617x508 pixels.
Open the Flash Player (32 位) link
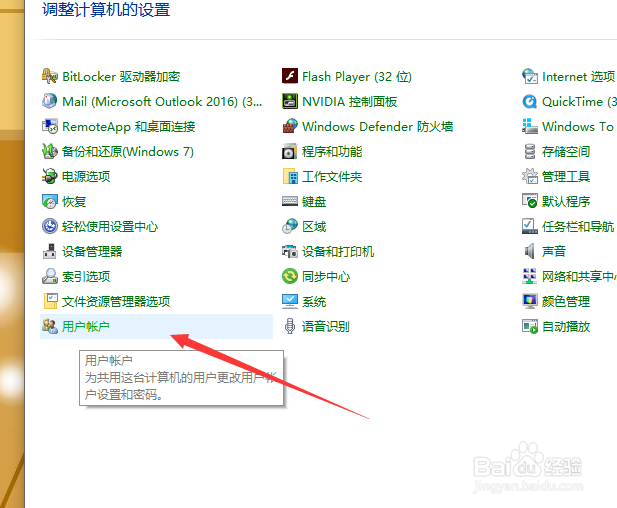[357, 76]
